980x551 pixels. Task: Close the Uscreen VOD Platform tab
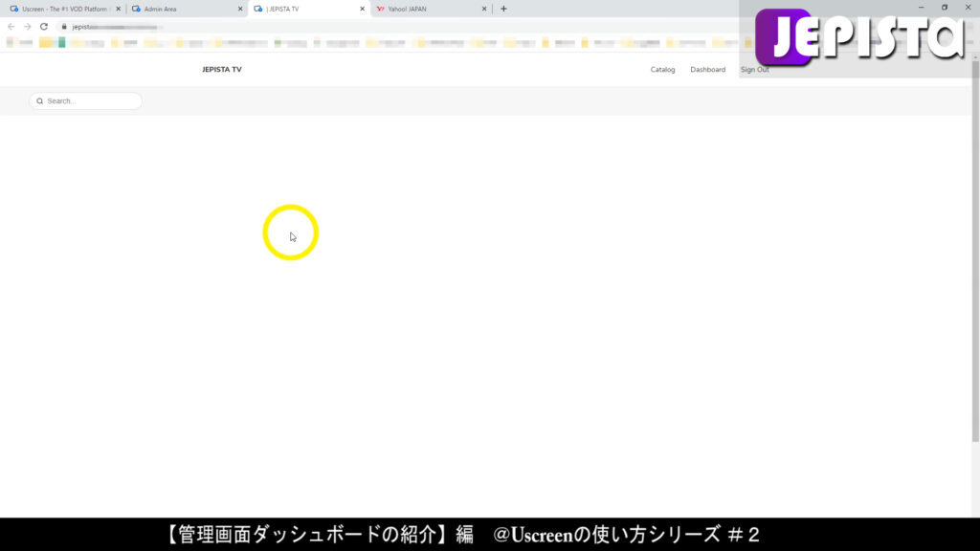pos(118,9)
